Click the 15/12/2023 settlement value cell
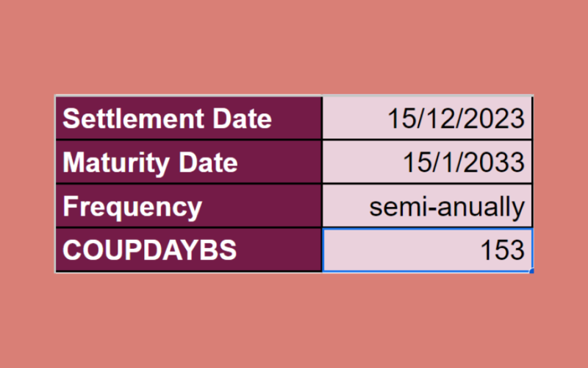The image size is (588, 368). tap(427, 118)
